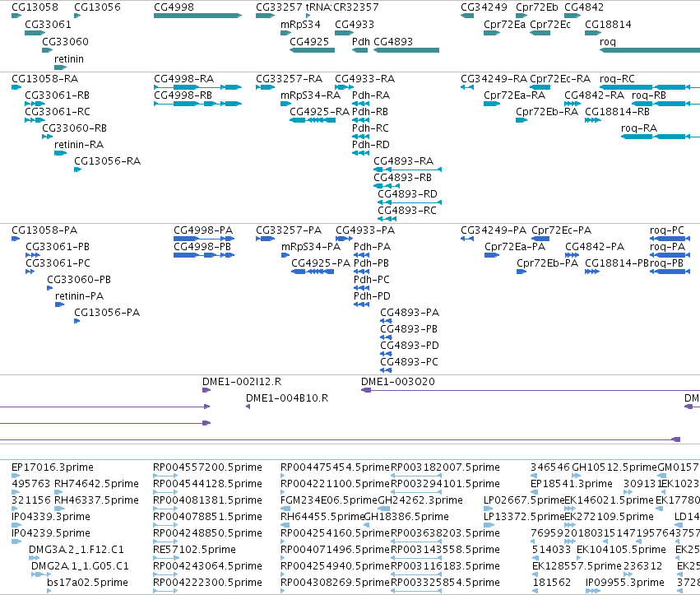Image resolution: width=700 pixels, height=595 pixels.
Task: Click the CG4893-PD protein label
Action: click(410, 346)
